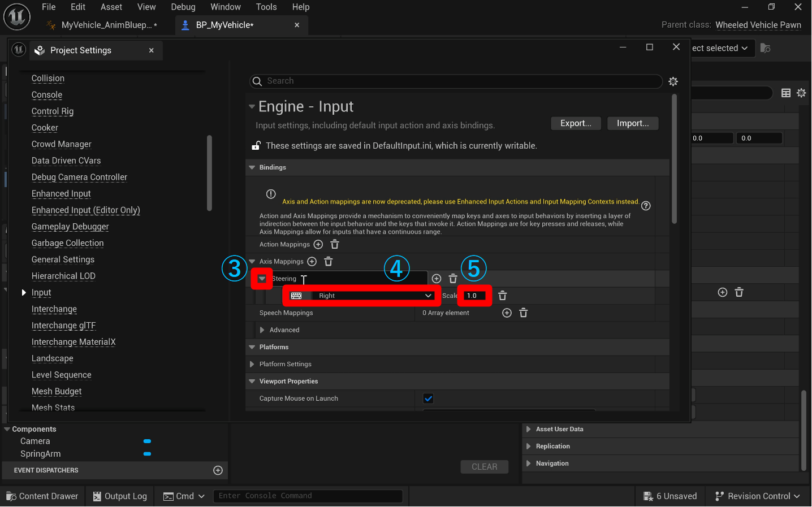Collapse Viewport Properties category
The width and height of the screenshot is (812, 507).
pos(252,382)
